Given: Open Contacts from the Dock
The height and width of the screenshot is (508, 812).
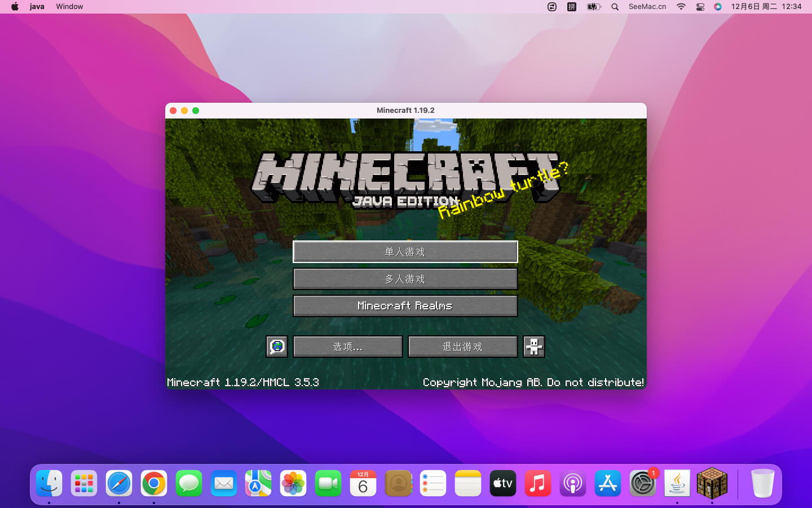Looking at the screenshot, I should pyautogui.click(x=398, y=484).
